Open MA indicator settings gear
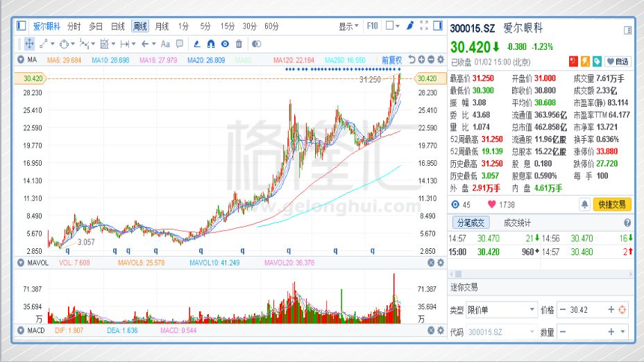644x362 pixels. click(441, 60)
